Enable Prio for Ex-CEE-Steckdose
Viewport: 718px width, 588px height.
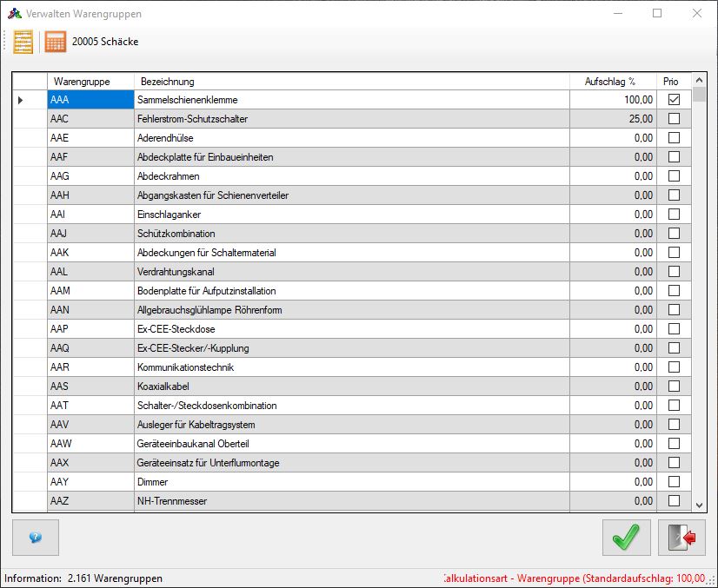coord(674,329)
